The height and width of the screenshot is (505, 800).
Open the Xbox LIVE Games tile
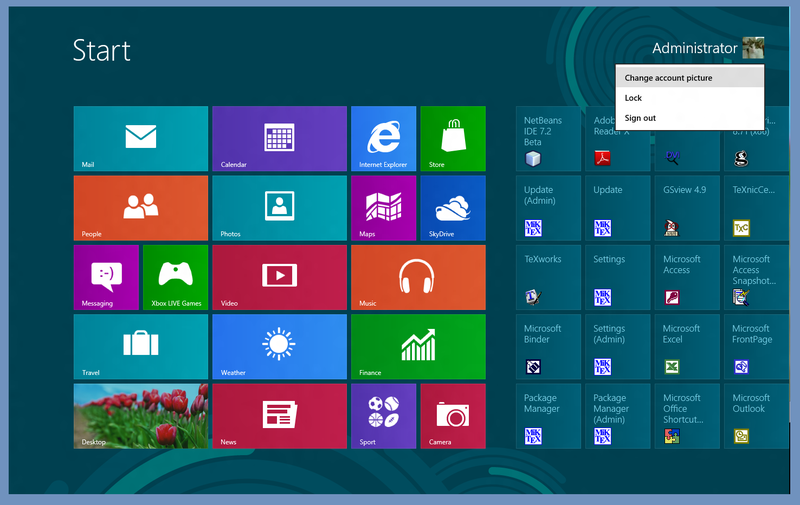[x=175, y=277]
